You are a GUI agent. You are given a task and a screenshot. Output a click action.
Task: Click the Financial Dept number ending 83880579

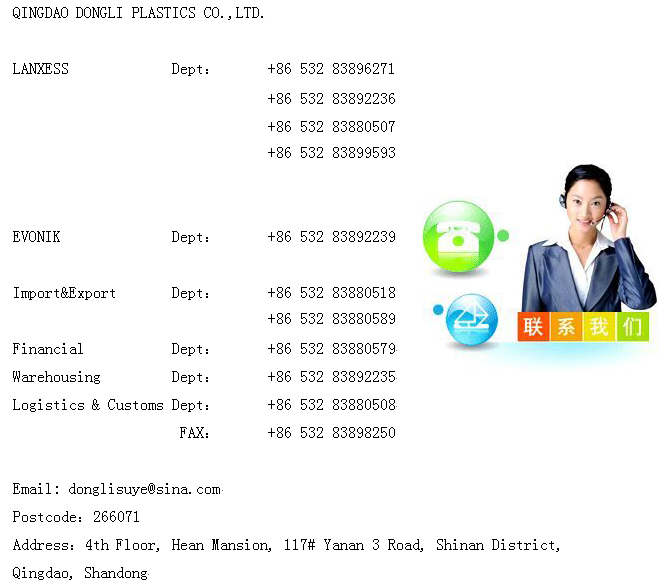click(331, 349)
